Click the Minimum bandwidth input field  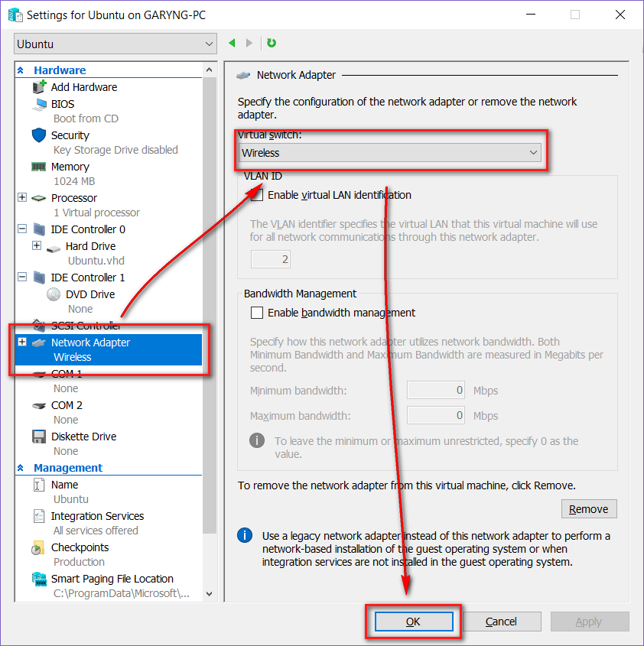[437, 391]
